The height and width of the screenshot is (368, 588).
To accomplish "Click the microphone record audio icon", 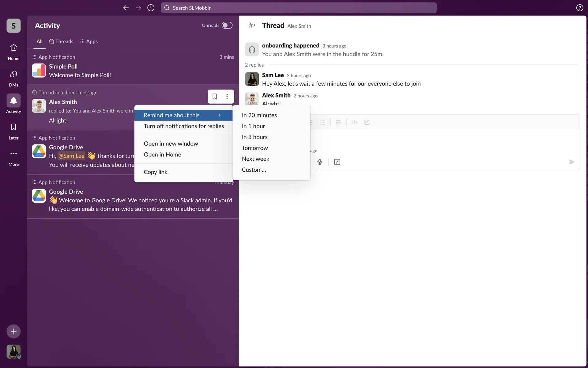I will click(319, 162).
